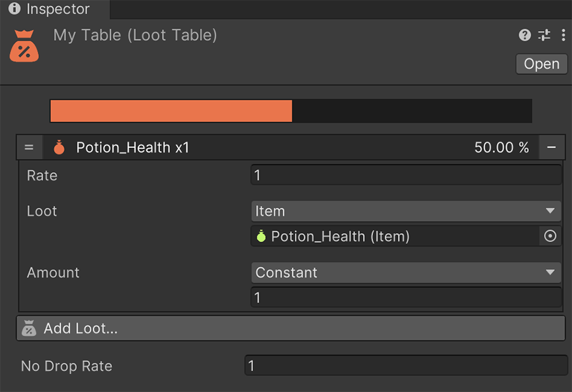Viewport: 572px width, 392px height.
Task: Remove the Potion_Health entry with the minus icon
Action: (x=552, y=147)
